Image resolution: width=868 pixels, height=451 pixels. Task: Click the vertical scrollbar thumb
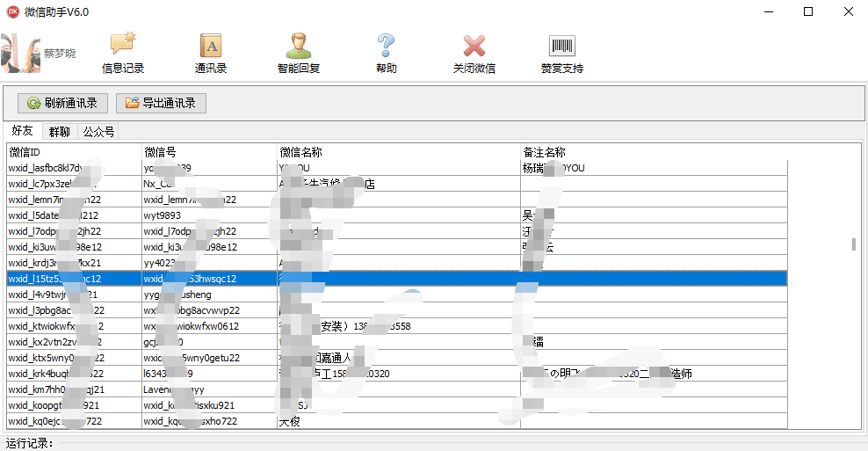tap(853, 244)
